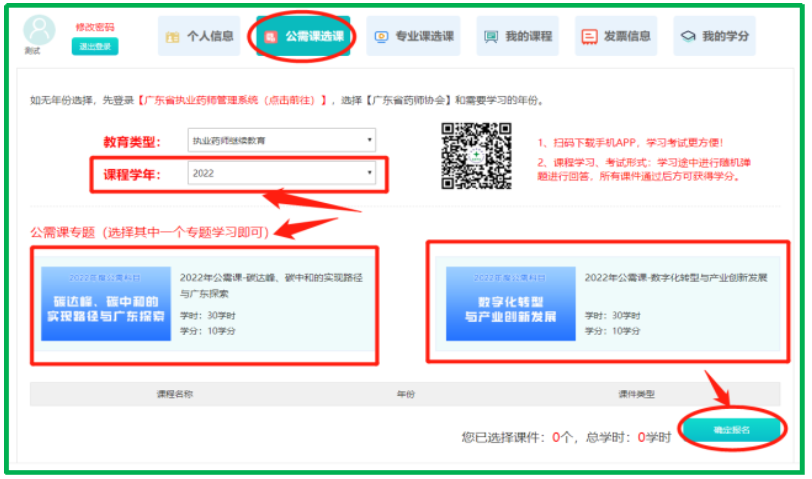
Task: Click the 专业课选课 tab icon
Action: (381, 37)
